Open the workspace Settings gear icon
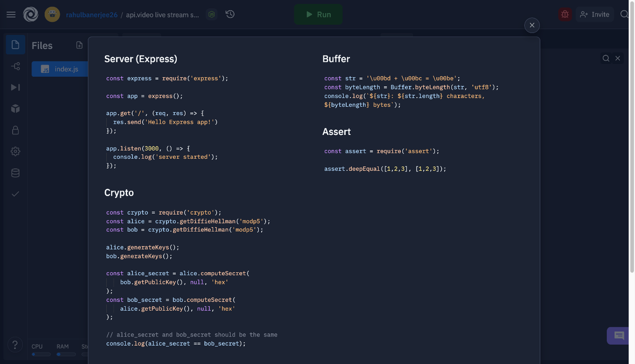 15,151
